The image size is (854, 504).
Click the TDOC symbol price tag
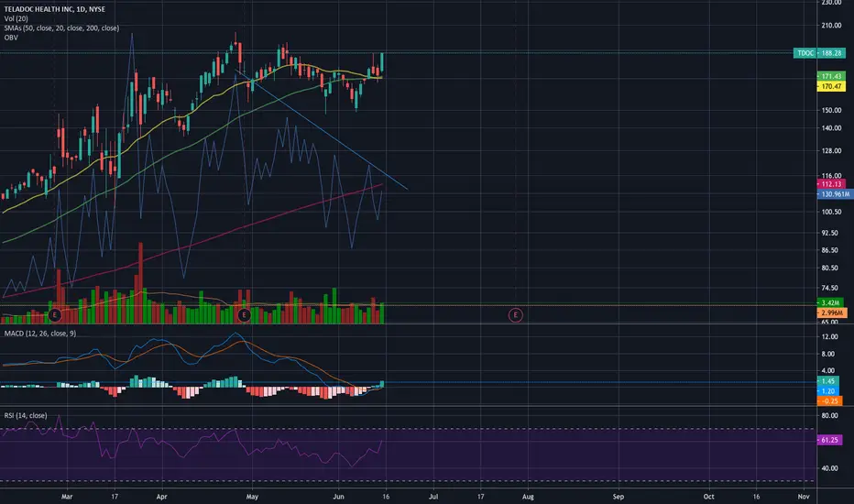click(x=805, y=53)
